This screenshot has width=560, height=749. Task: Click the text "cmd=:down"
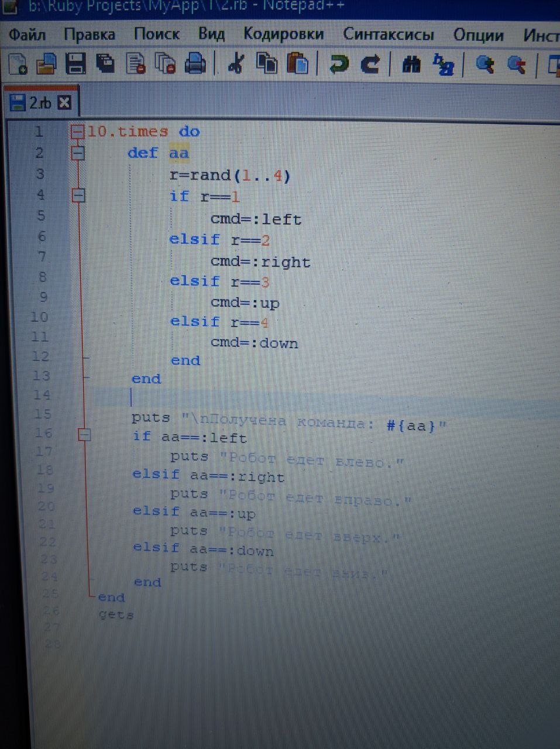tap(255, 342)
